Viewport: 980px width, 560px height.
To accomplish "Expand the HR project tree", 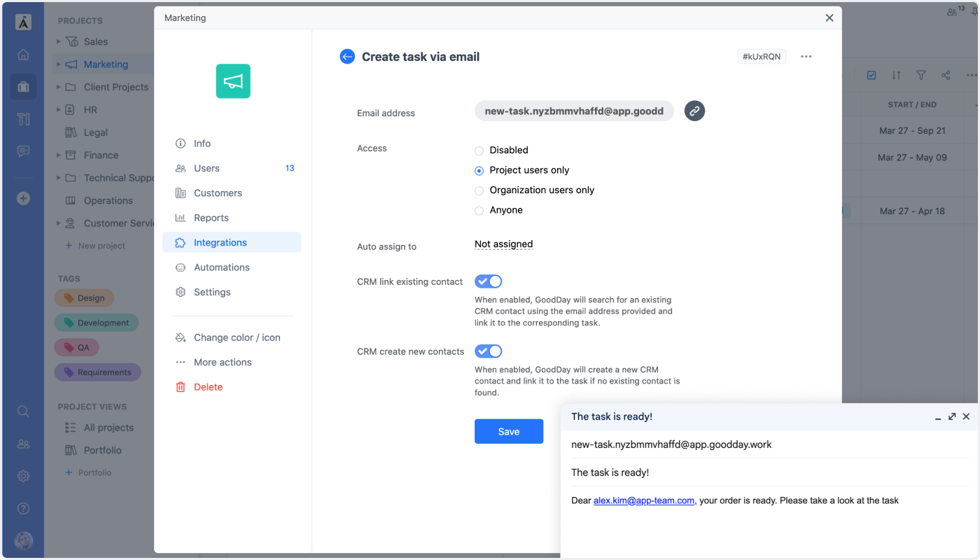I will click(x=59, y=110).
